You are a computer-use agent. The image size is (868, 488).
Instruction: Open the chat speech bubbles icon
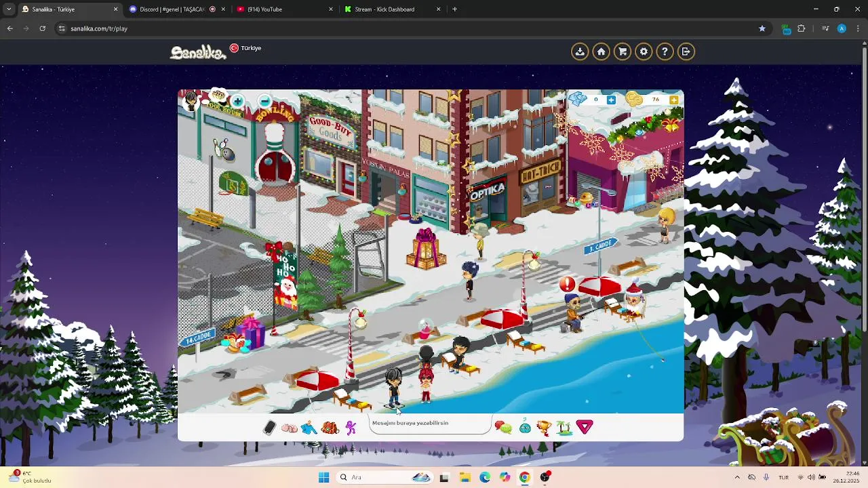pyautogui.click(x=503, y=427)
